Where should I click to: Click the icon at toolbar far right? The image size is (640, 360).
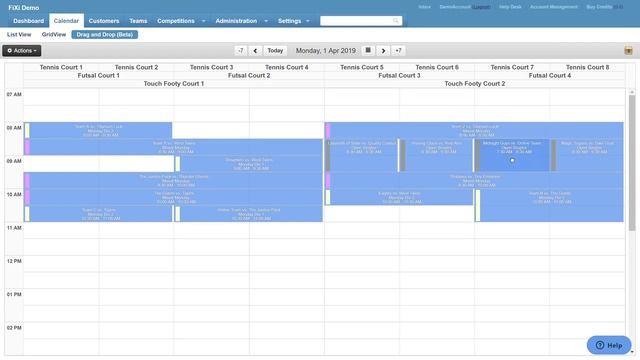pyautogui.click(x=628, y=51)
